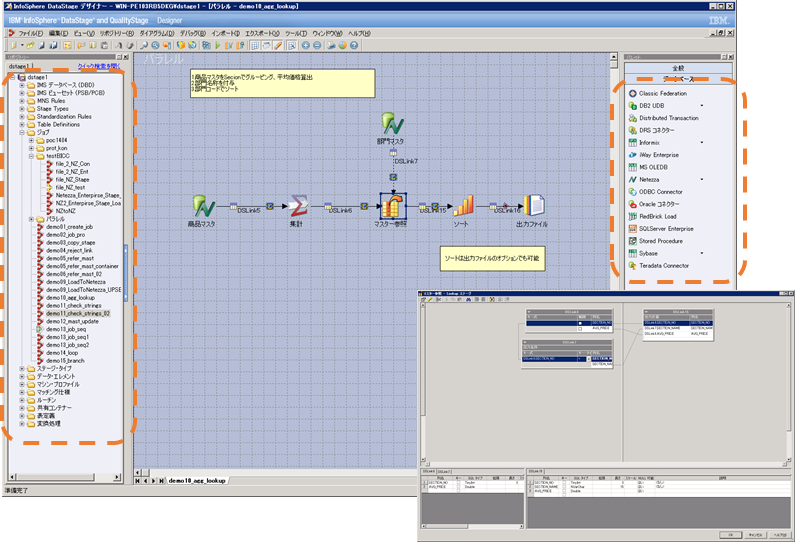This screenshot has width=795, height=542.
Task: Click キャンセル in the Lookup stage dialog
Action: (x=755, y=535)
